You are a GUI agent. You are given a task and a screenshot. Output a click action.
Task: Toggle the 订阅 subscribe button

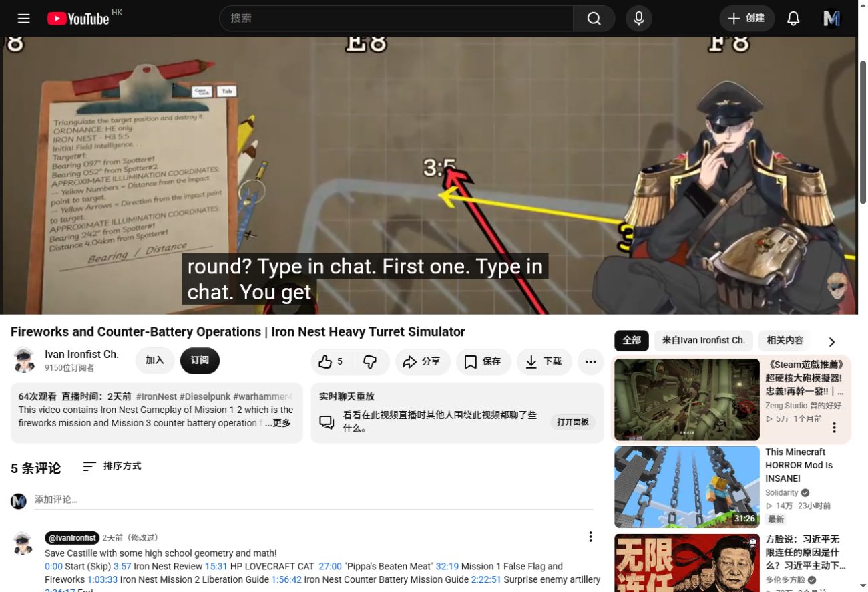(200, 361)
